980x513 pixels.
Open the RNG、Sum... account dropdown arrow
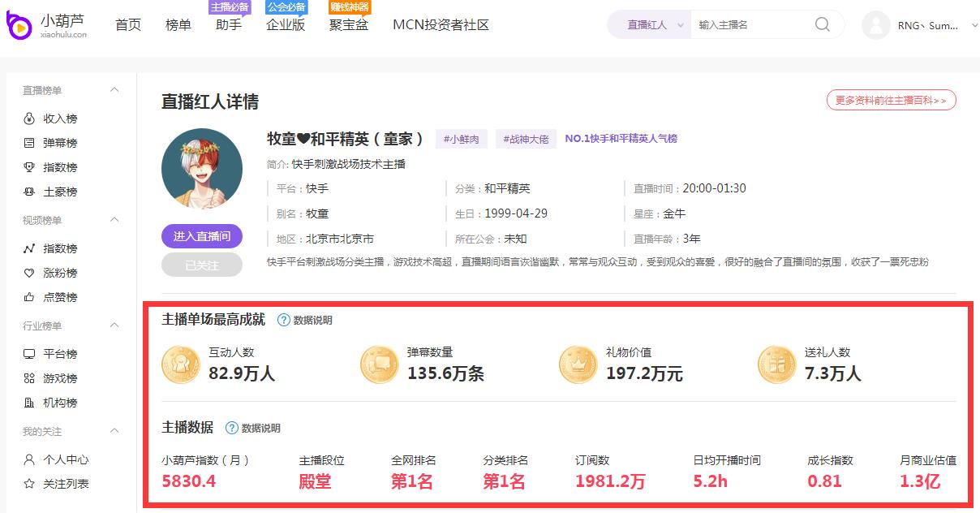tap(974, 25)
